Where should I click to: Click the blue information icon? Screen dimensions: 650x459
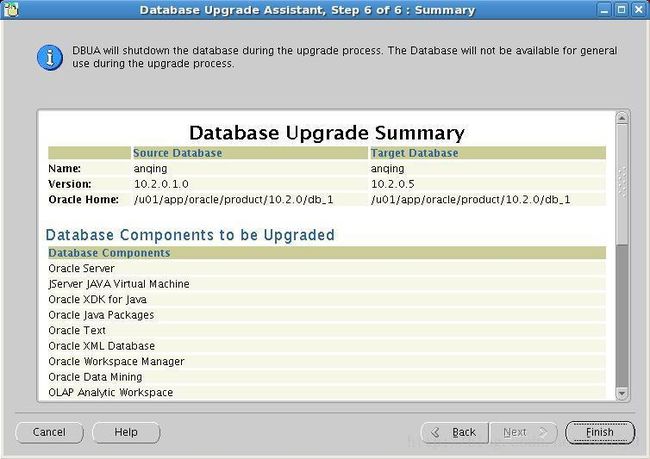50,58
